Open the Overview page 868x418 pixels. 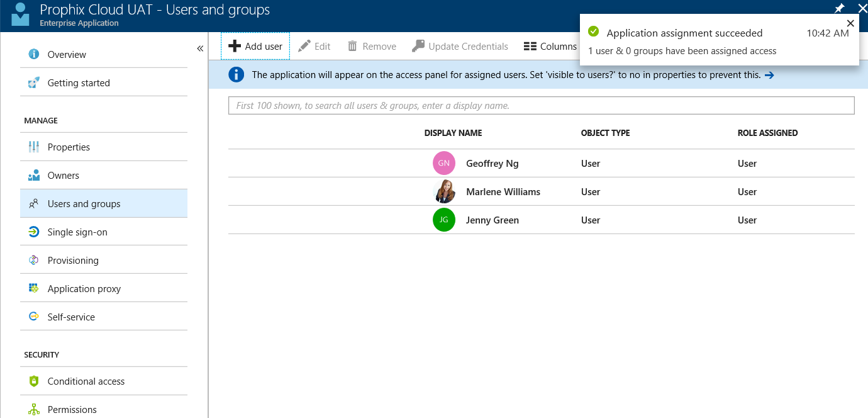[x=104, y=54]
